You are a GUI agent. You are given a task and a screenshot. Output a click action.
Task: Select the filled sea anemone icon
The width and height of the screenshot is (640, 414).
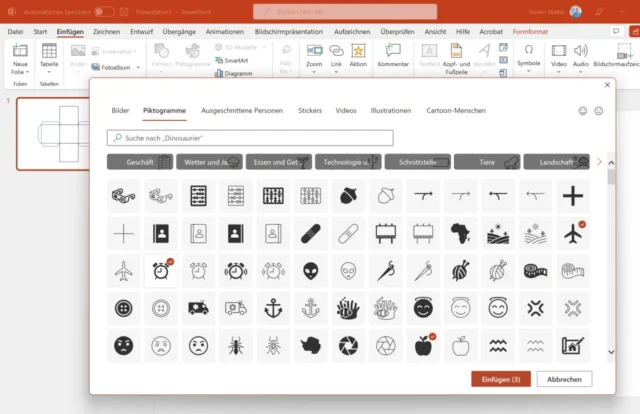click(x=348, y=308)
